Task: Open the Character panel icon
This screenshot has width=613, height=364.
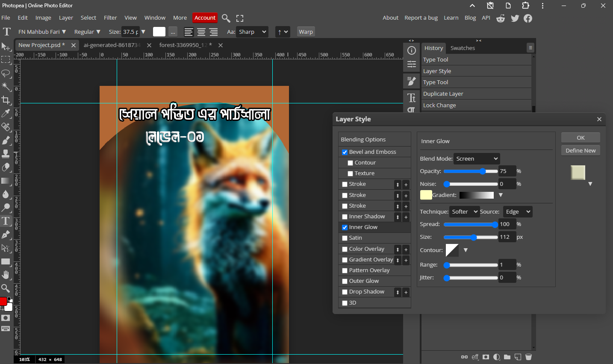Action: tap(412, 98)
